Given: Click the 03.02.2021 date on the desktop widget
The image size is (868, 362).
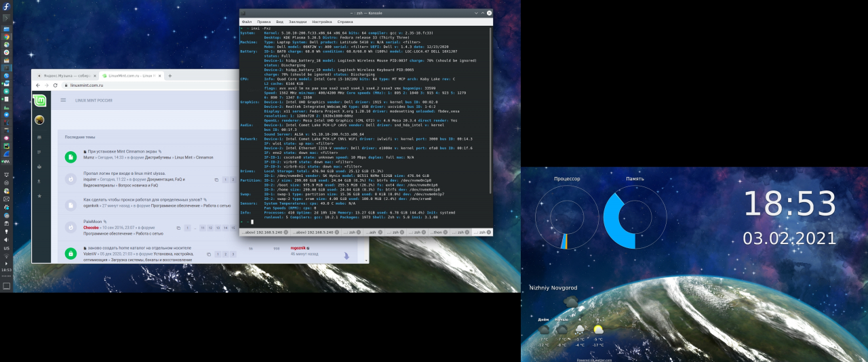Looking at the screenshot, I should pyautogui.click(x=790, y=239).
